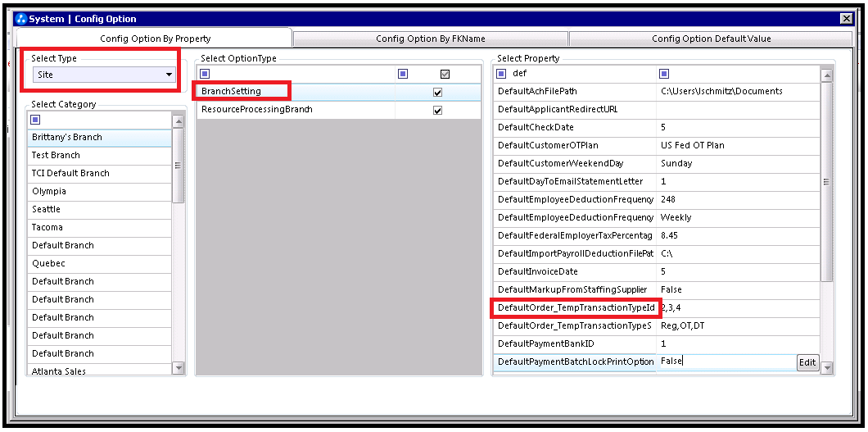Image resolution: width=868 pixels, height=432 pixels.
Task: Click the Select Property scrollbar thumb
Action: 826,182
